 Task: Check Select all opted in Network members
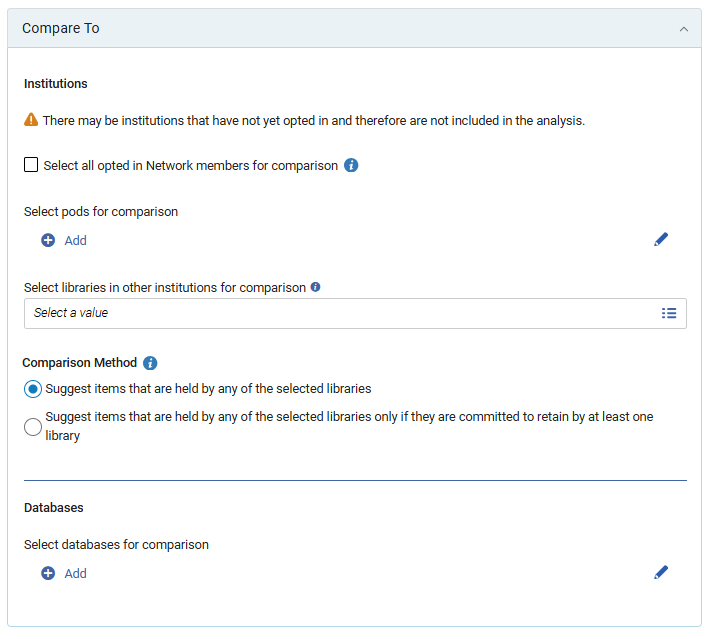pos(31,165)
